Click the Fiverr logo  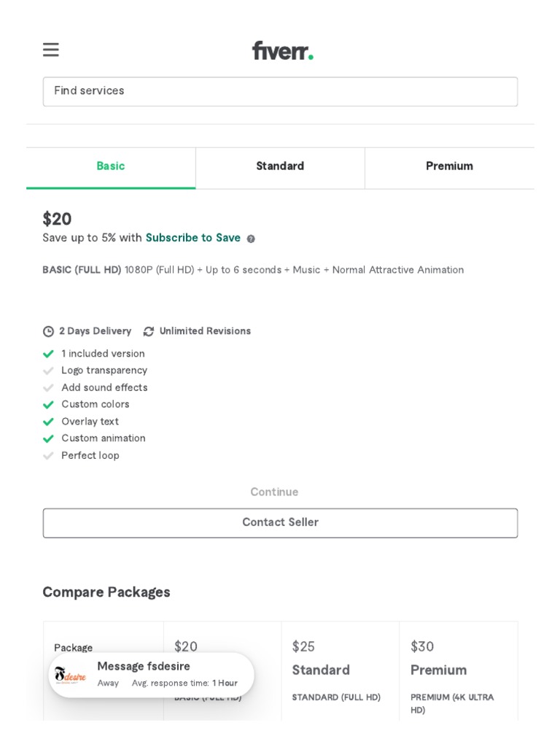[282, 50]
